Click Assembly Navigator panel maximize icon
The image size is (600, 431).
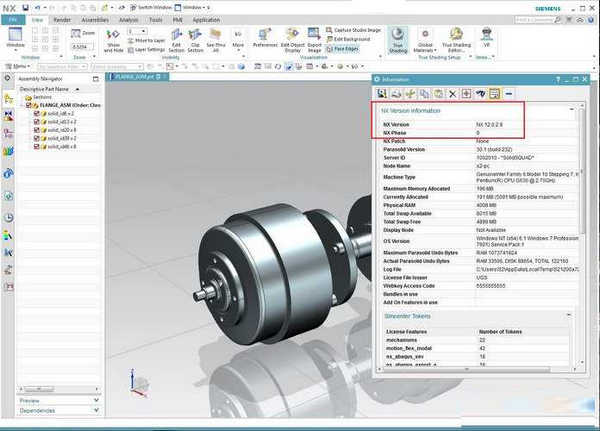pyautogui.click(x=96, y=79)
